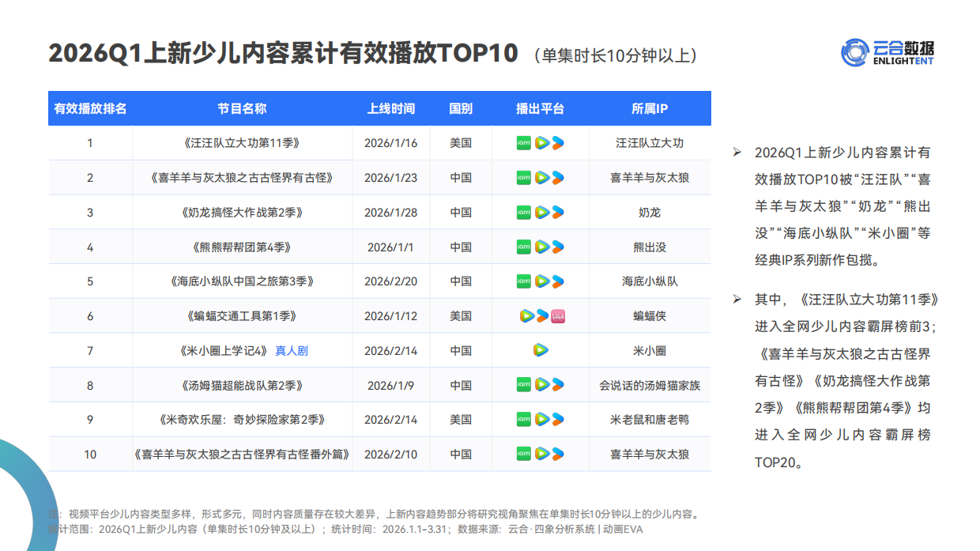Click Youku icon in 米奇欢乐屋 row
980x551 pixels.
tap(558, 419)
